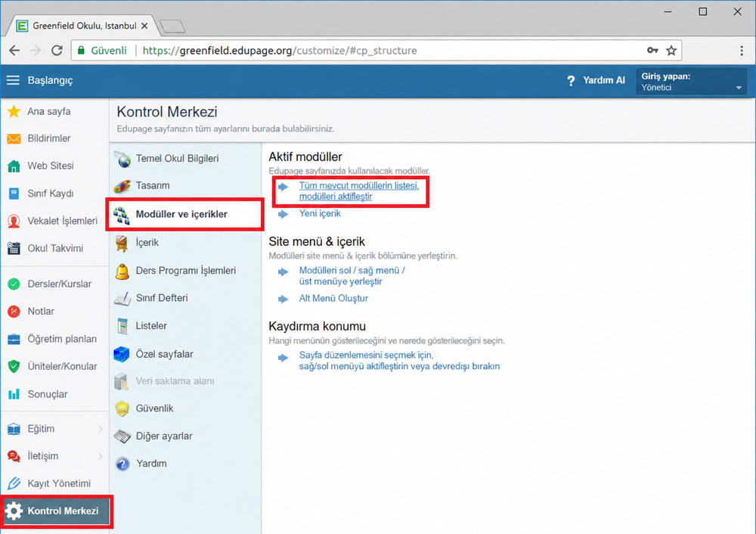The width and height of the screenshot is (756, 534).
Task: Click the Ders Programı İşlemleri bell icon
Action: 122,271
